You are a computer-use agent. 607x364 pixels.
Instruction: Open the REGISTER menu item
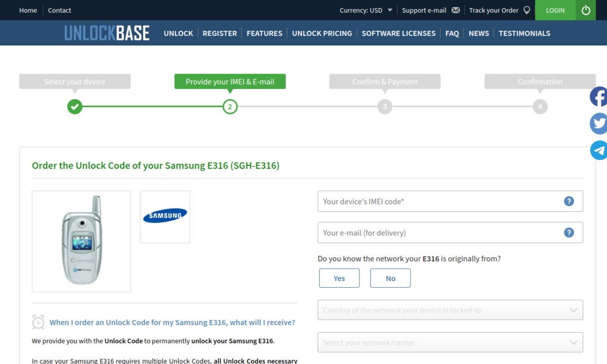(220, 33)
